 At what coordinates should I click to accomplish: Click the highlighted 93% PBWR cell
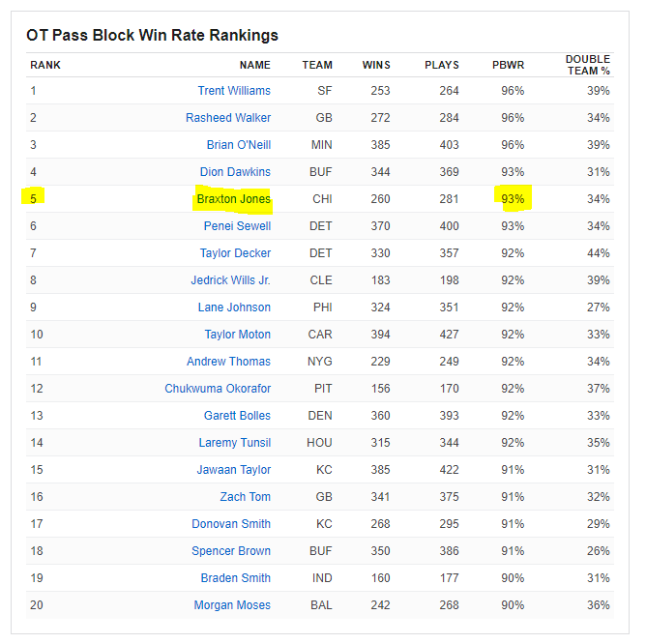513,199
